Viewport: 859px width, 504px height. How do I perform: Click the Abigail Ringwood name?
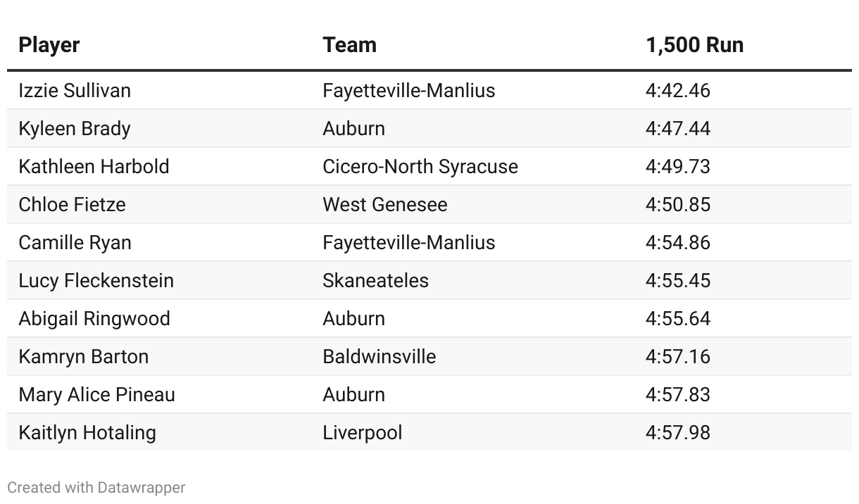pos(94,319)
